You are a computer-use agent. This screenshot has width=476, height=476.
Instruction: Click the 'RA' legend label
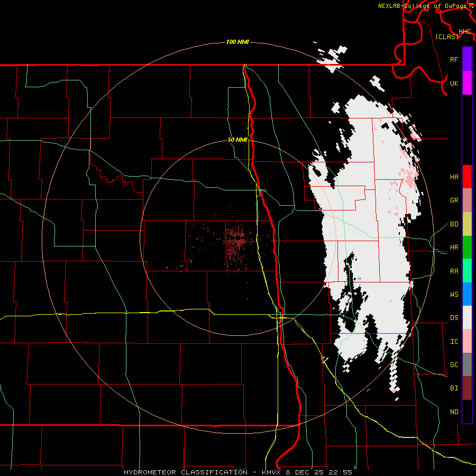tap(454, 271)
